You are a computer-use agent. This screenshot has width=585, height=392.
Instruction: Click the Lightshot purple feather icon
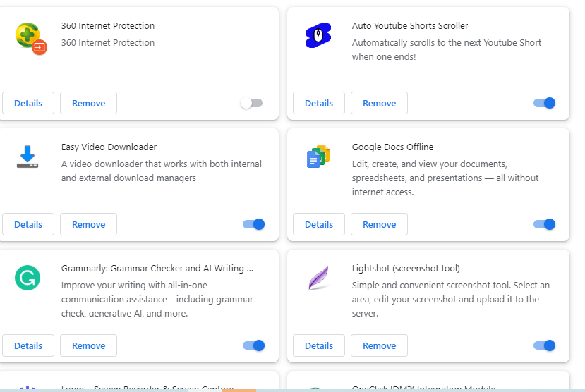(x=318, y=278)
